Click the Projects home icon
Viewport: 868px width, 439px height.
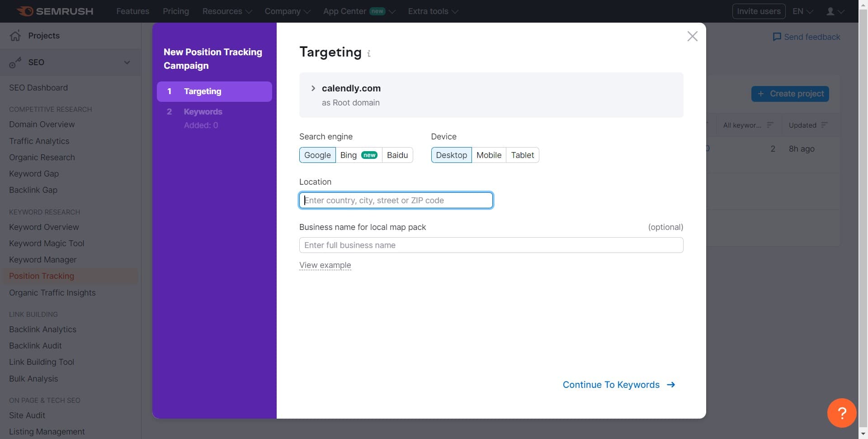coord(15,36)
